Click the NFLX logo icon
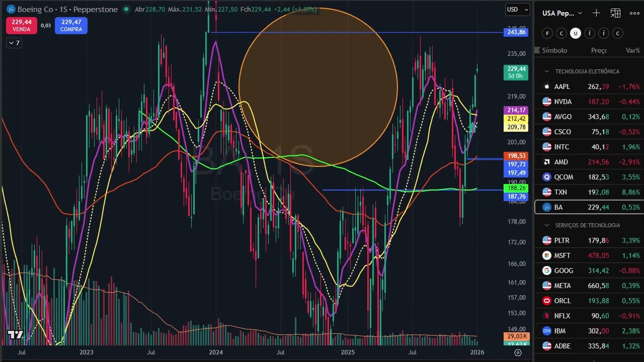 [547, 316]
